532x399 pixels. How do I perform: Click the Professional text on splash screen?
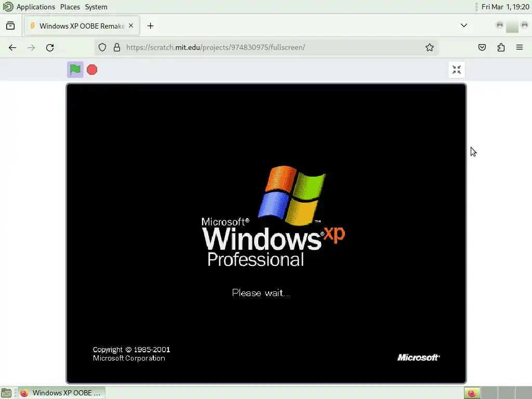point(256,260)
